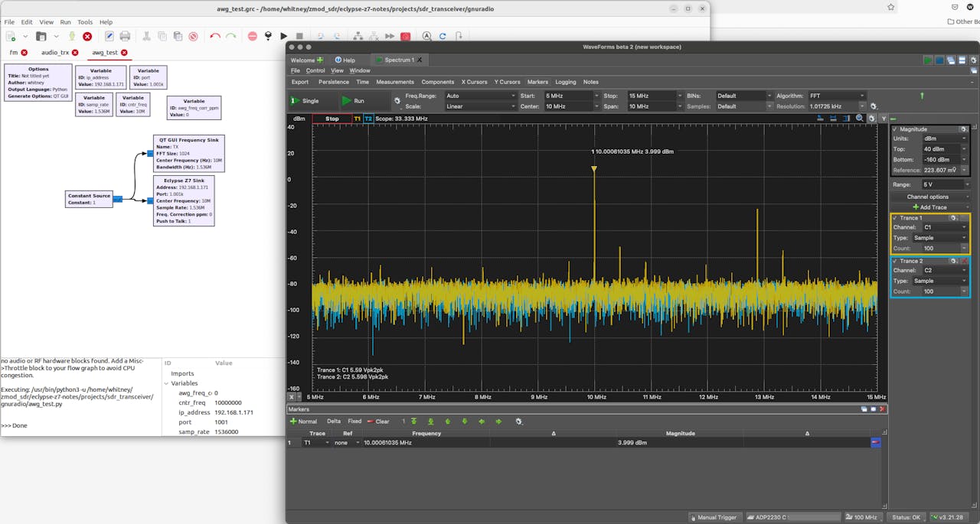This screenshot has width=980, height=524.
Task: Open the Range 5 V dropdown
Action: (945, 184)
